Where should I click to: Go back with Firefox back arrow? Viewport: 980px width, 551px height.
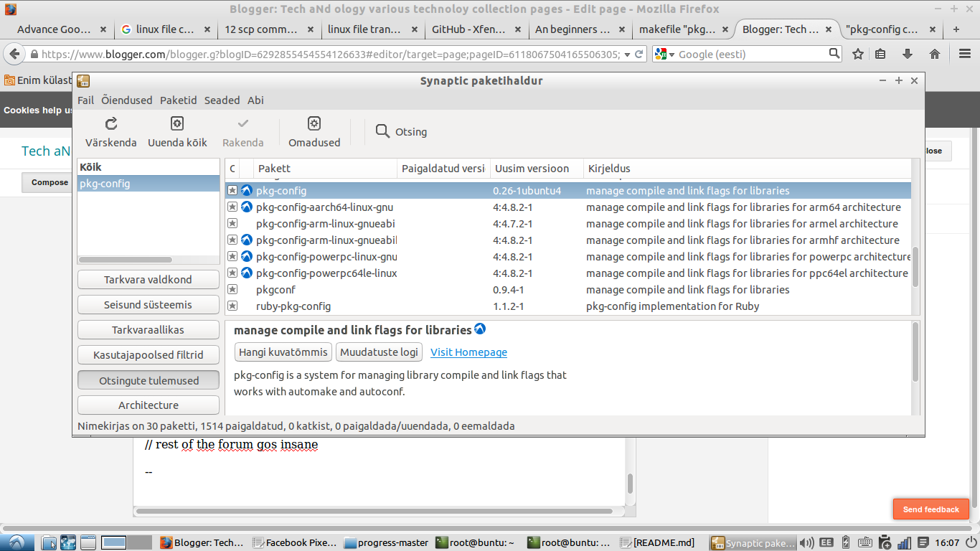tap(14, 55)
